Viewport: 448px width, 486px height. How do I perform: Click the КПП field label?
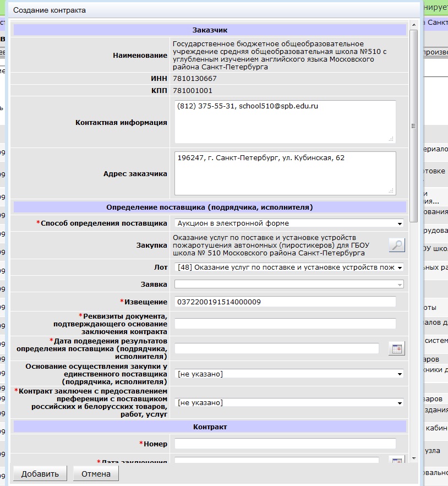[160, 90]
